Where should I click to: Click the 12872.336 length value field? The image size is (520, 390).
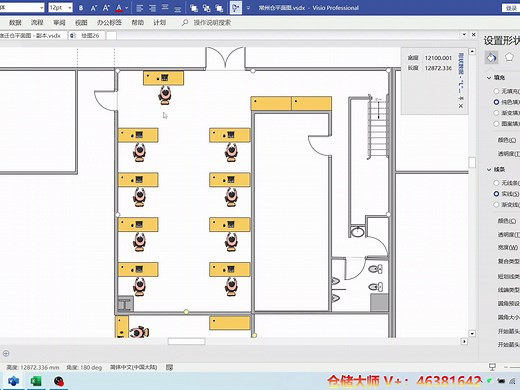click(x=438, y=68)
